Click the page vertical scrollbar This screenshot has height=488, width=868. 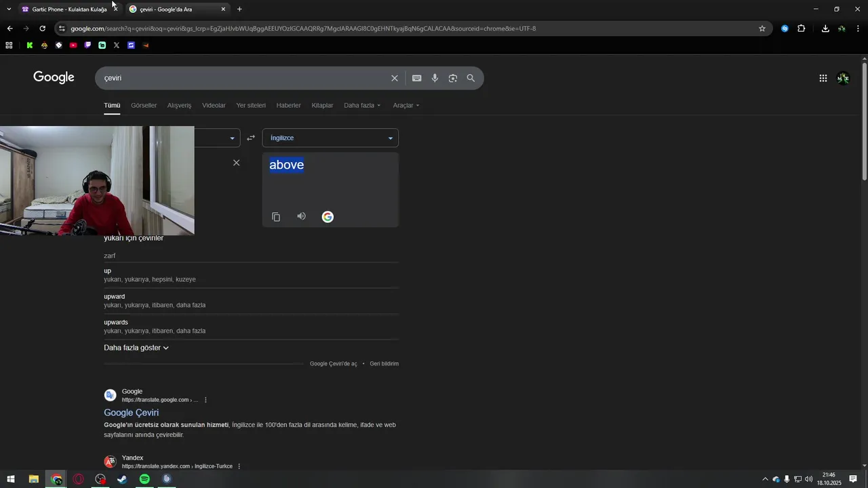pyautogui.click(x=864, y=122)
